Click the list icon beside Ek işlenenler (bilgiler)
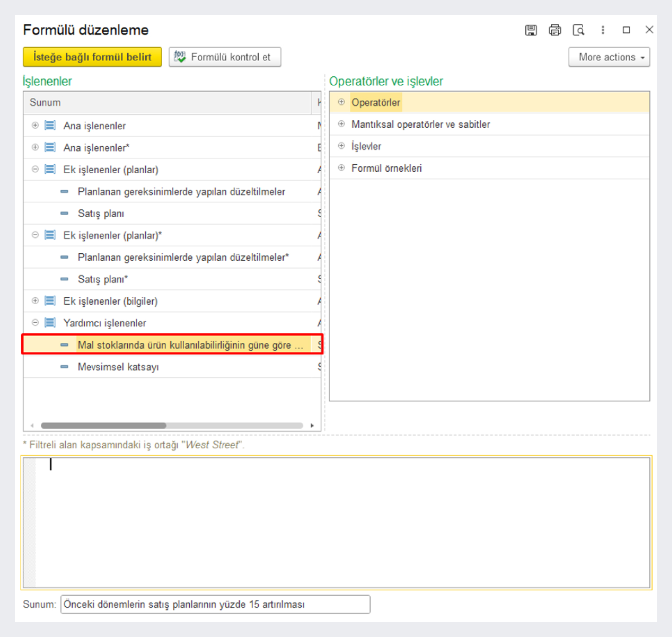Image resolution: width=672 pixels, height=637 pixels. [x=50, y=301]
